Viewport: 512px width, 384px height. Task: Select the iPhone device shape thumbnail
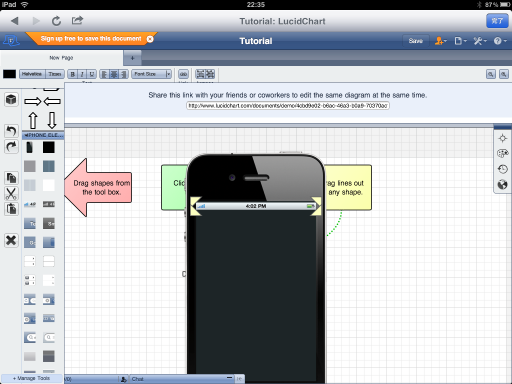30,147
